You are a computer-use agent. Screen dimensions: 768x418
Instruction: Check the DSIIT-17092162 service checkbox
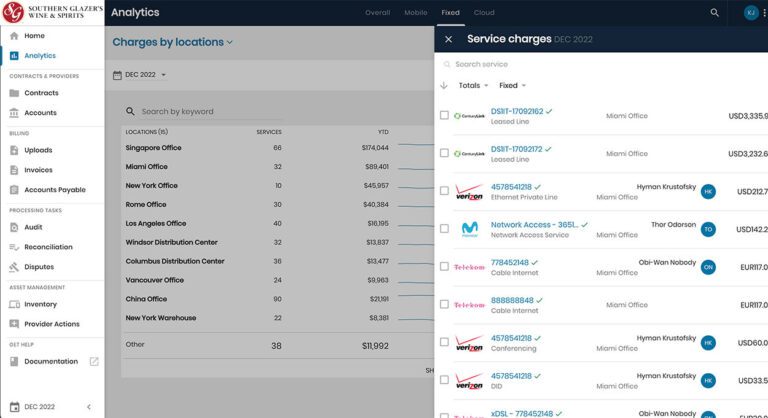click(444, 115)
